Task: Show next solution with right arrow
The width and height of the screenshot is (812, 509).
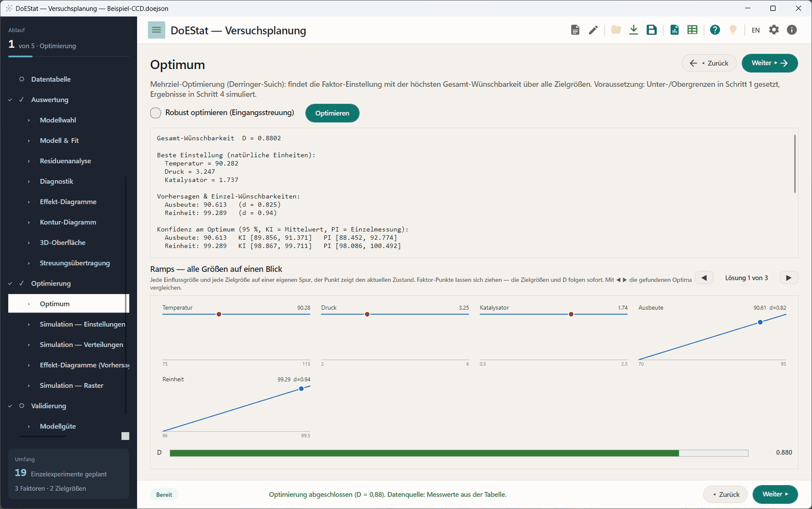Action: pyautogui.click(x=789, y=278)
